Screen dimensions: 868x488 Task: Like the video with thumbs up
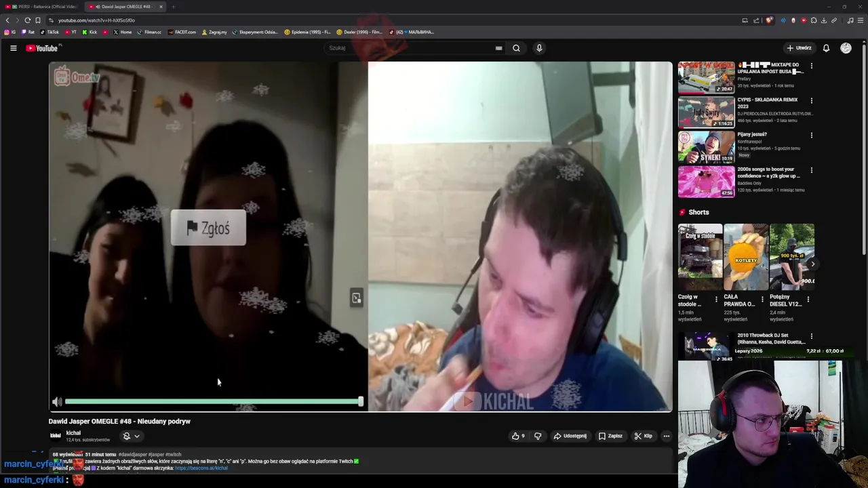(518, 436)
